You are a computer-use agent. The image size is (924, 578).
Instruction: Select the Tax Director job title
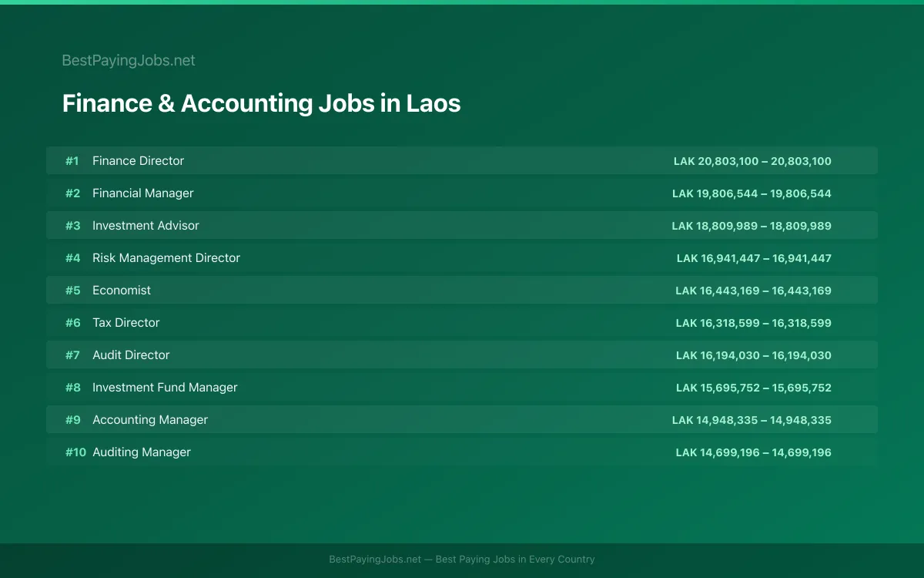126,323
